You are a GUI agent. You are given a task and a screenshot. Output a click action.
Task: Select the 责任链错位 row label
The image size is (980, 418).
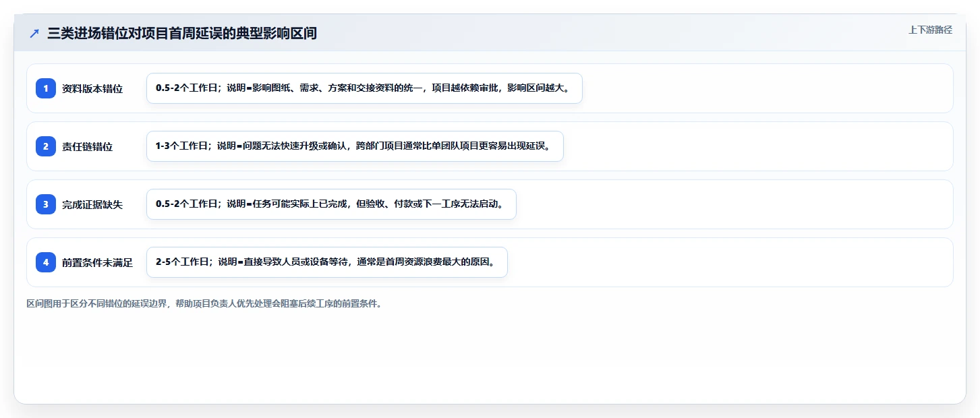[x=87, y=146]
